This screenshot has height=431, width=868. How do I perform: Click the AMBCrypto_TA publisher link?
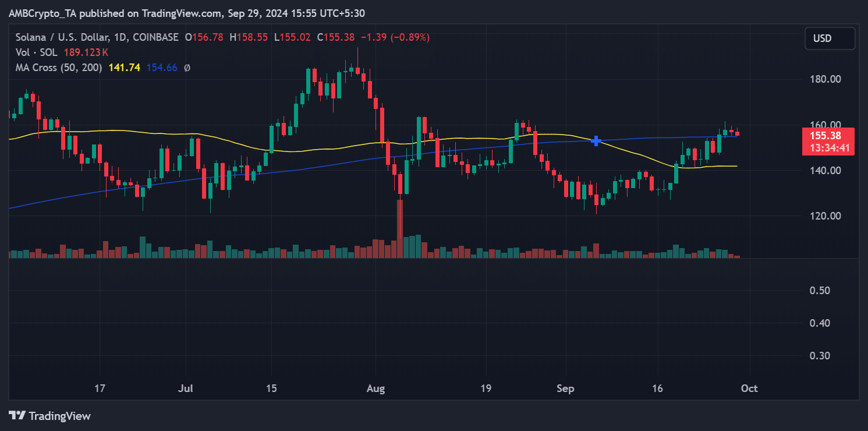pyautogui.click(x=42, y=12)
